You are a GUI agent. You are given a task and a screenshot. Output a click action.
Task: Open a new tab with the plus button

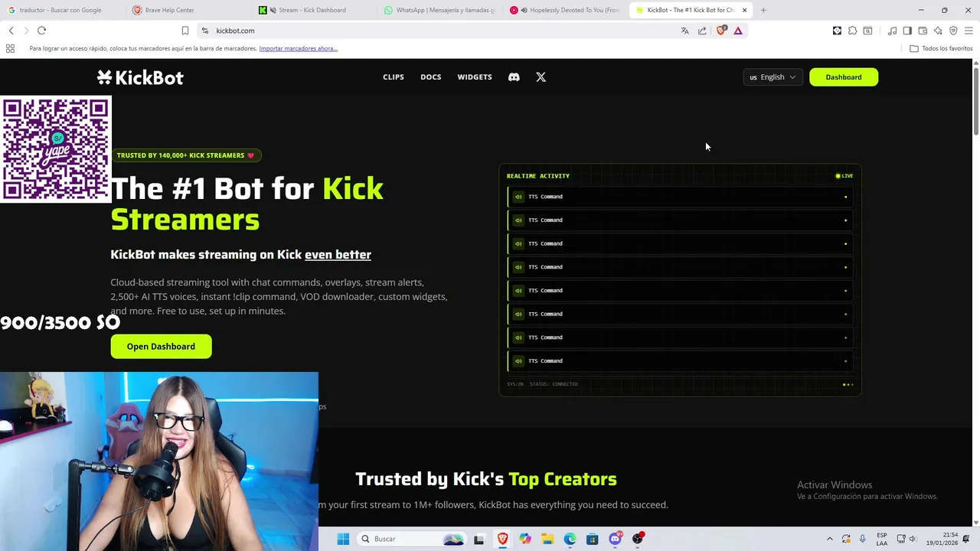763,10
